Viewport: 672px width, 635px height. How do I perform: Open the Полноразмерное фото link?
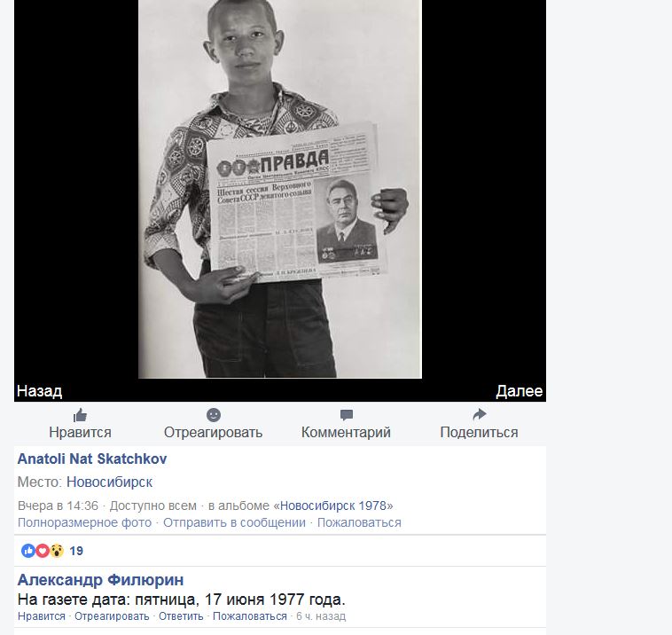point(84,522)
